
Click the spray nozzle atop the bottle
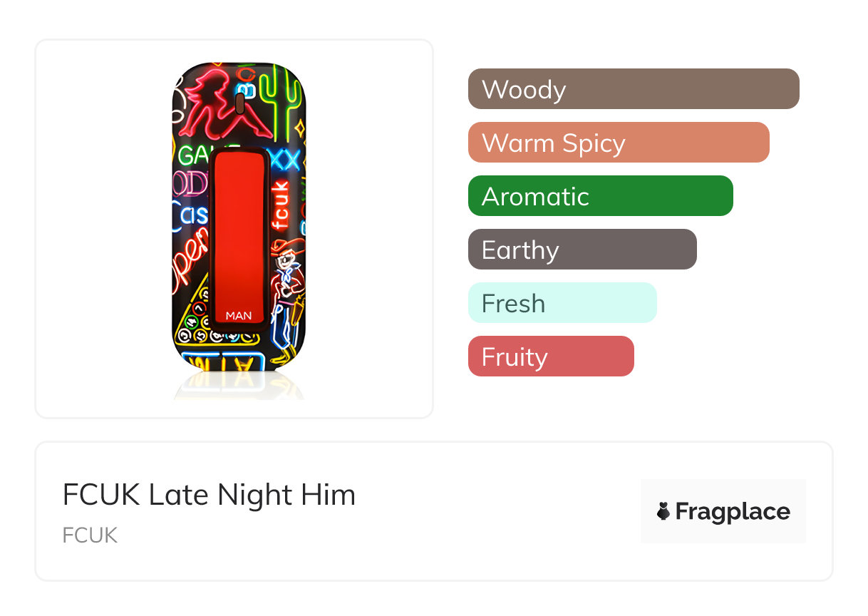(x=239, y=105)
